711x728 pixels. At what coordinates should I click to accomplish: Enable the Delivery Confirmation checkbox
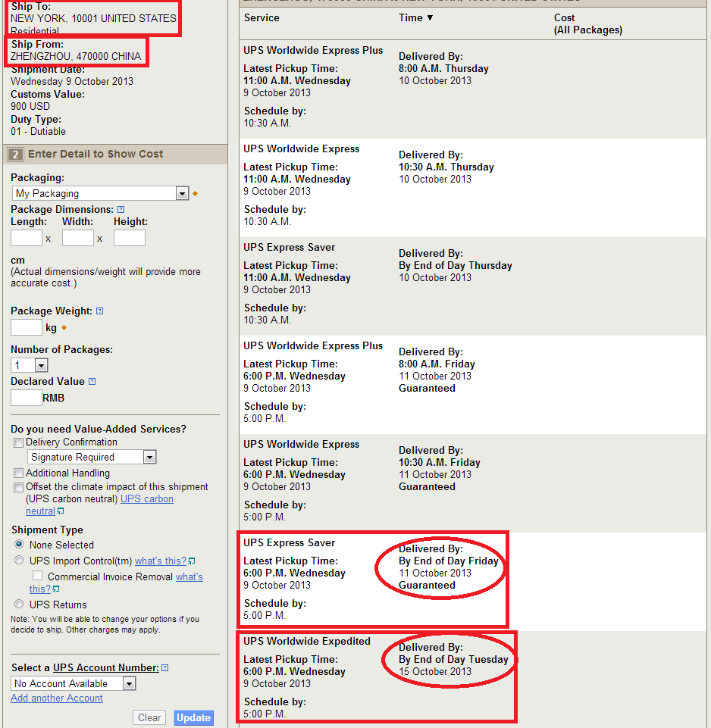[x=19, y=442]
